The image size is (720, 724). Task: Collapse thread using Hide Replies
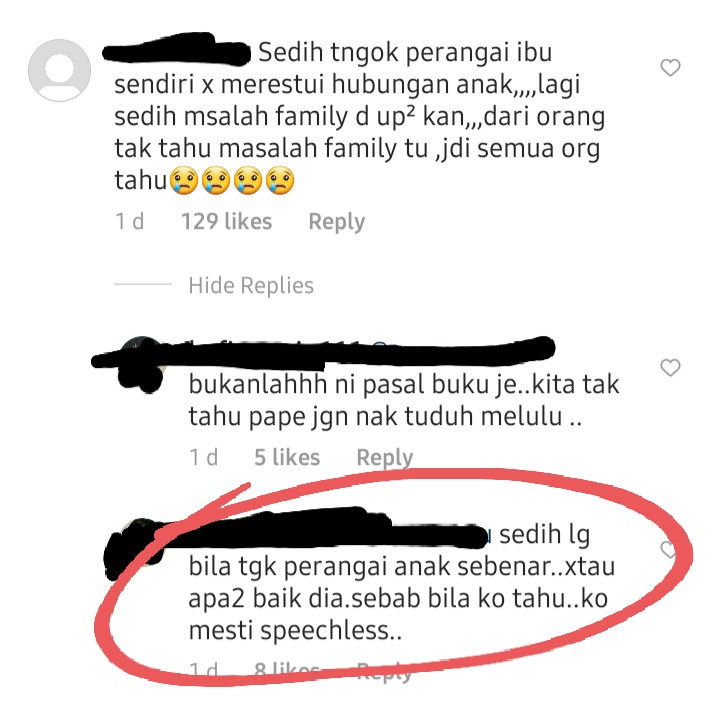pos(251,285)
